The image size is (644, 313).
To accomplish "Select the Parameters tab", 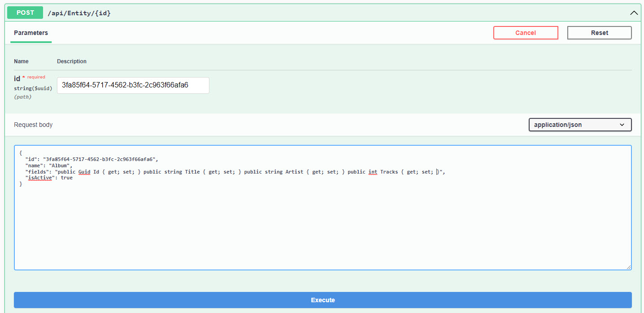I will (x=30, y=33).
